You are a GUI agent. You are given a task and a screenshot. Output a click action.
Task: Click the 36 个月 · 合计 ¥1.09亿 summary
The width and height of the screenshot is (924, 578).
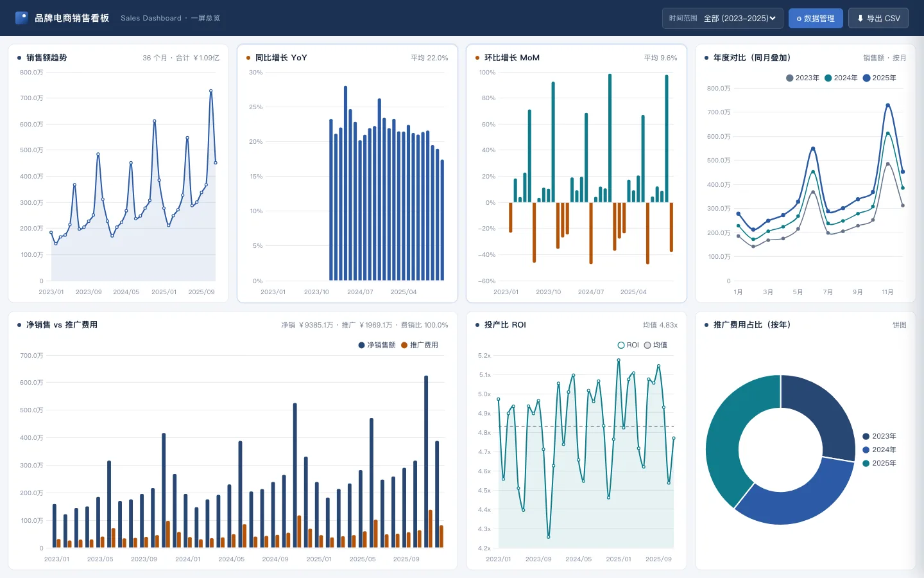tap(181, 58)
